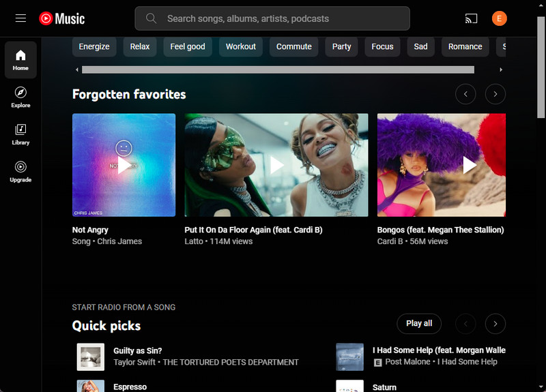
Task: Open the Latto artist link
Action: (x=194, y=241)
